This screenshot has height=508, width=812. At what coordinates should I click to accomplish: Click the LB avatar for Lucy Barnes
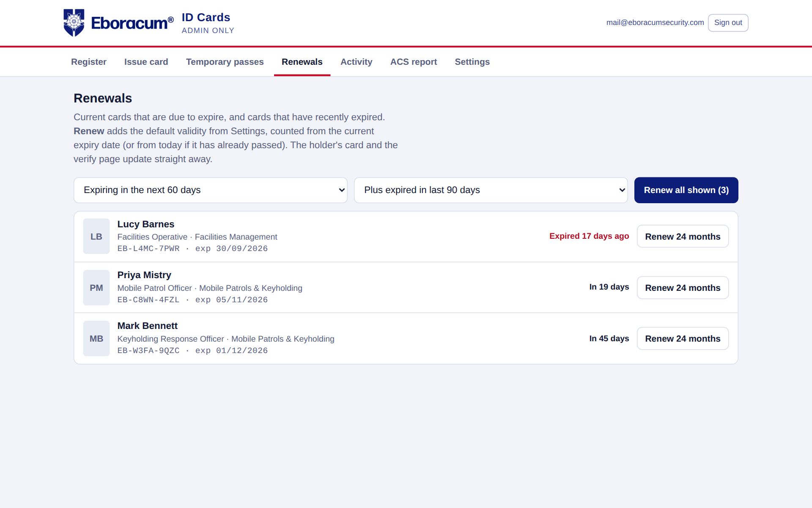click(x=96, y=236)
